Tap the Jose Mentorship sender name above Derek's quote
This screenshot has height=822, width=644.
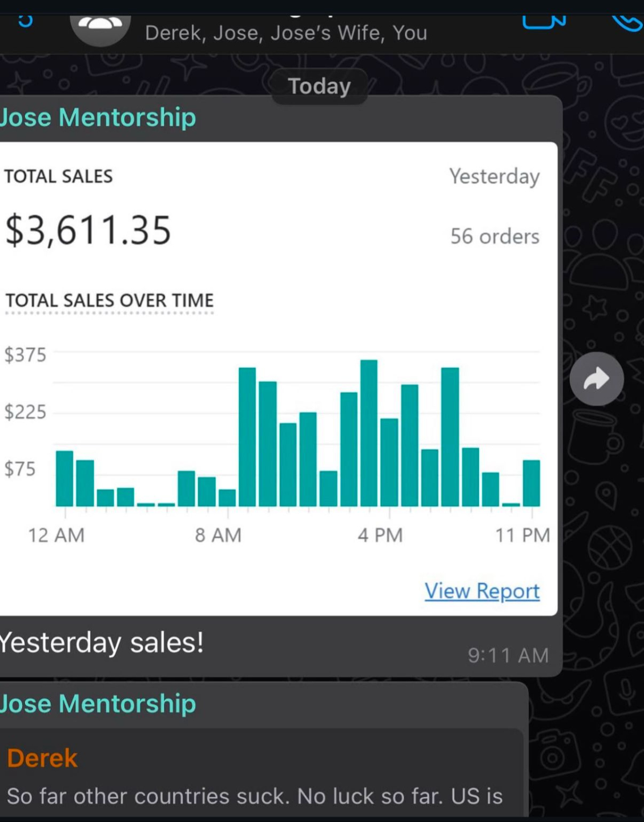[98, 703]
